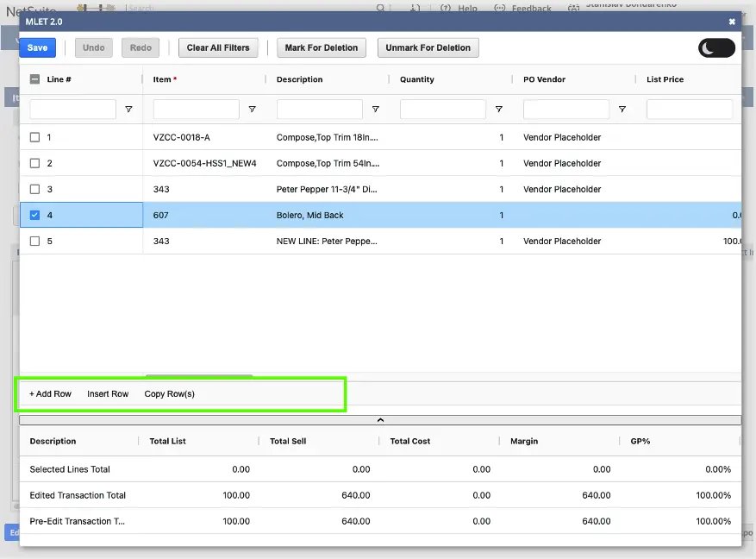The width and height of the screenshot is (756, 559).
Task: Click Clear All Filters
Action: [218, 47]
